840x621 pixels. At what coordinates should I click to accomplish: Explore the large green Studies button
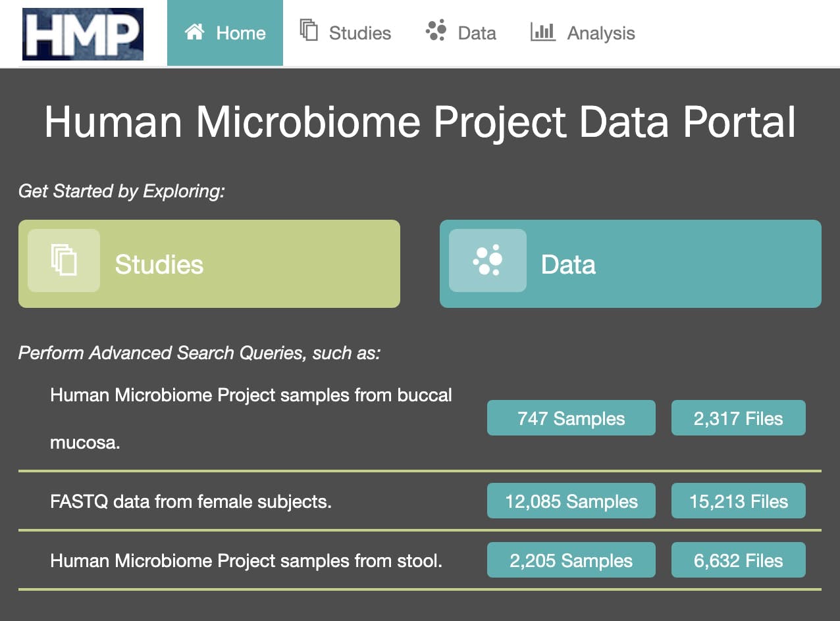(209, 264)
